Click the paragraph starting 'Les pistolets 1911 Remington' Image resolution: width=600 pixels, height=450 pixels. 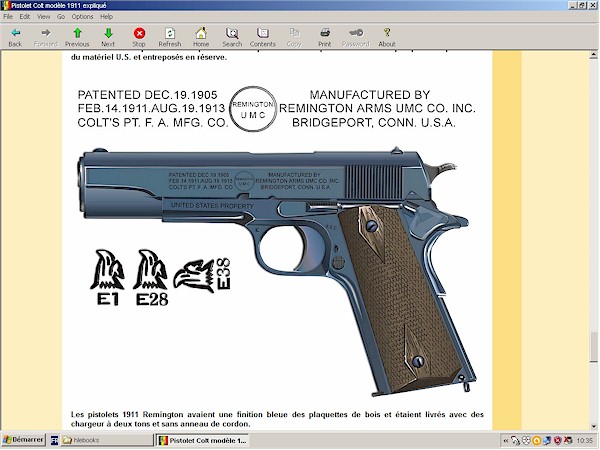click(277, 419)
